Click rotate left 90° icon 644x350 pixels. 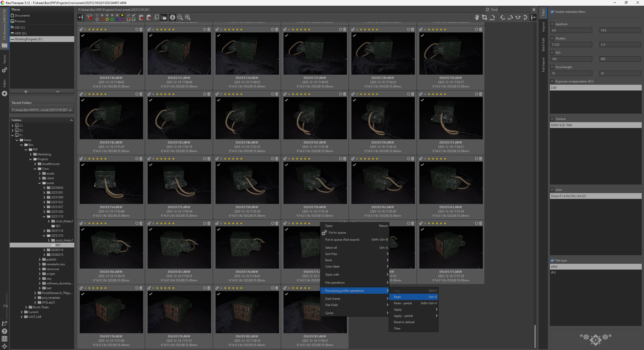503,17
